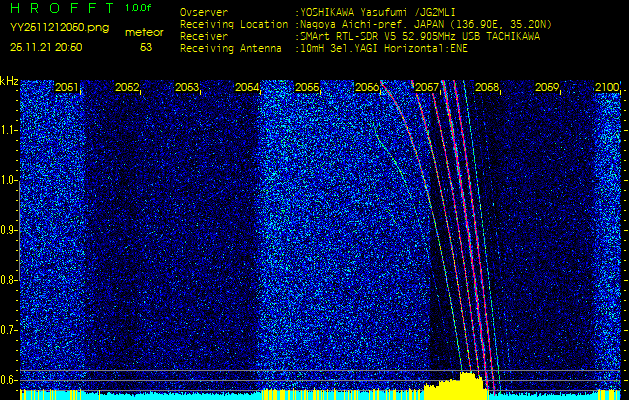Select the 2055 time marker
The height and width of the screenshot is (400, 629).
tap(307, 88)
